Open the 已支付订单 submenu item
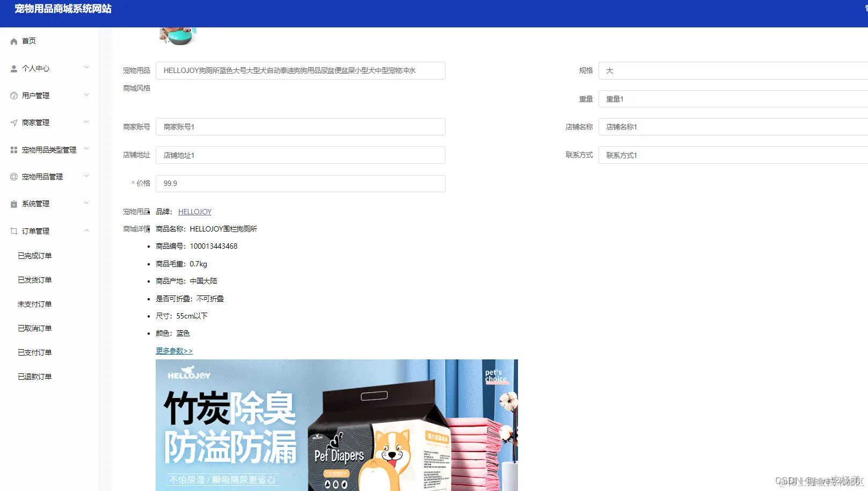The width and height of the screenshot is (868, 491). tap(35, 352)
